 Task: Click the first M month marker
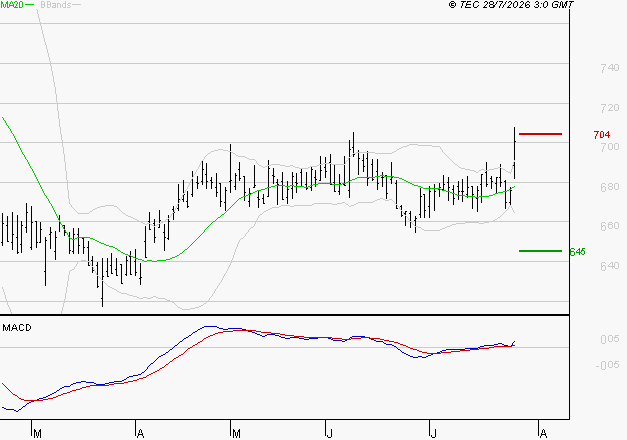37,434
